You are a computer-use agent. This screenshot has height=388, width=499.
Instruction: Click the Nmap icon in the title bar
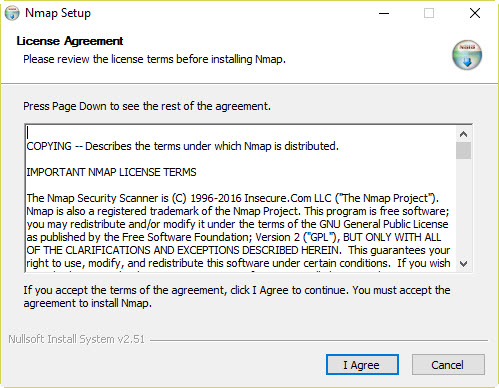click(12, 13)
